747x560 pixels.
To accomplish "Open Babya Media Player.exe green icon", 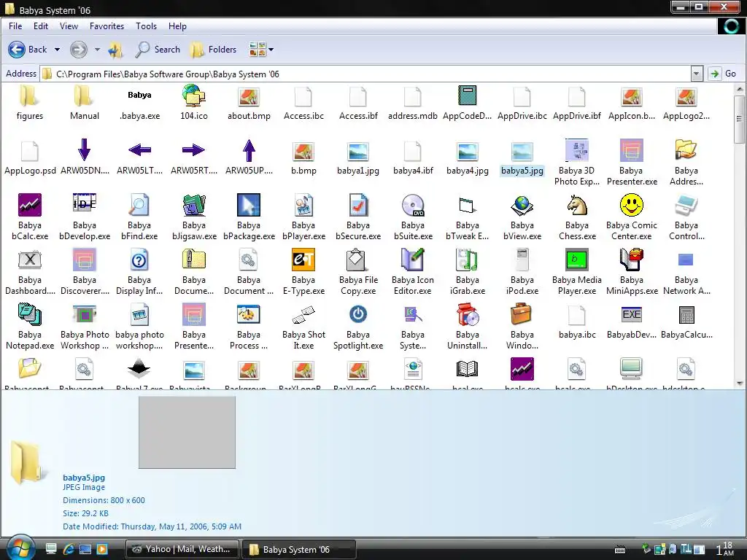I will (577, 260).
